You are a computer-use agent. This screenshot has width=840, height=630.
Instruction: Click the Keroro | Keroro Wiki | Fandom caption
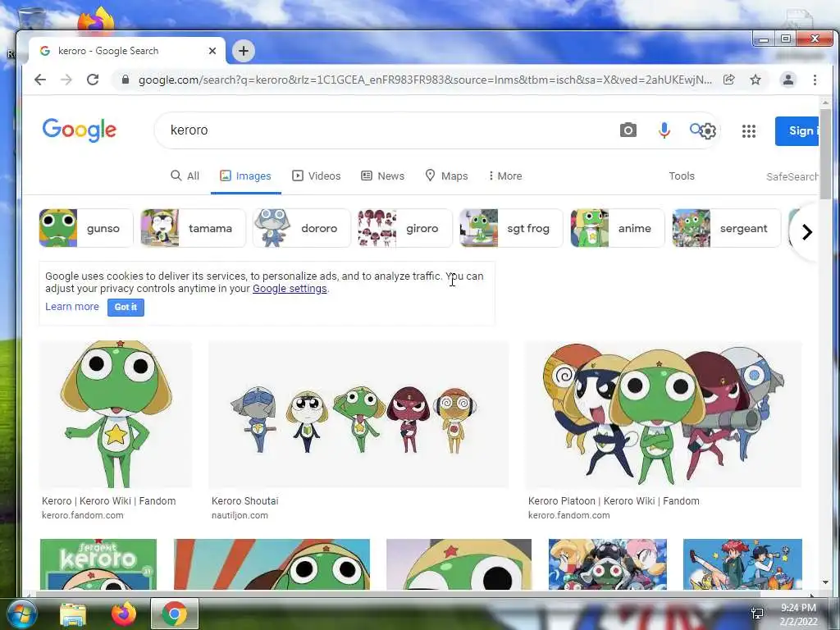[109, 501]
